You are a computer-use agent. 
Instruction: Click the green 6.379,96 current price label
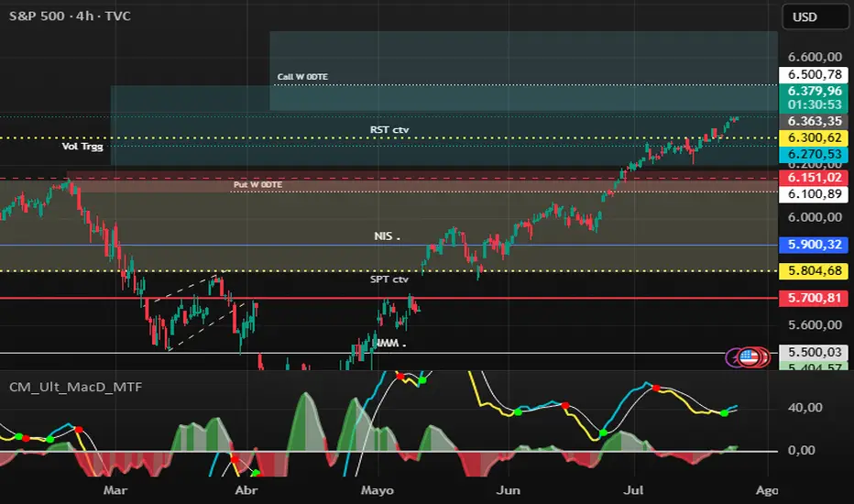click(815, 91)
